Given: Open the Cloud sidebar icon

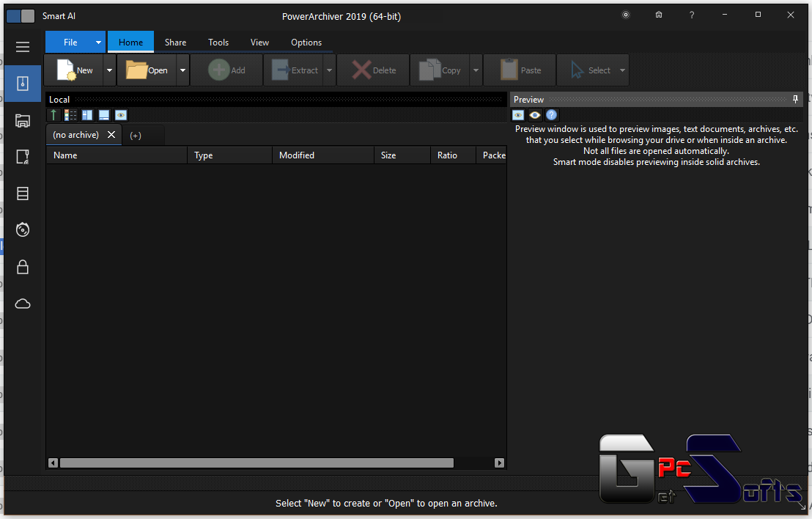Looking at the screenshot, I should 22,303.
